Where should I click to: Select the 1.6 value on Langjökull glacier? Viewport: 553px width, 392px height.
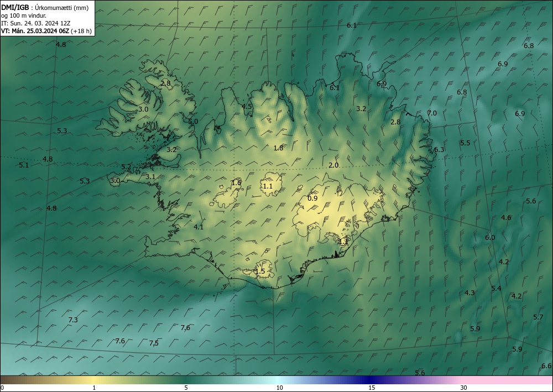click(x=236, y=182)
